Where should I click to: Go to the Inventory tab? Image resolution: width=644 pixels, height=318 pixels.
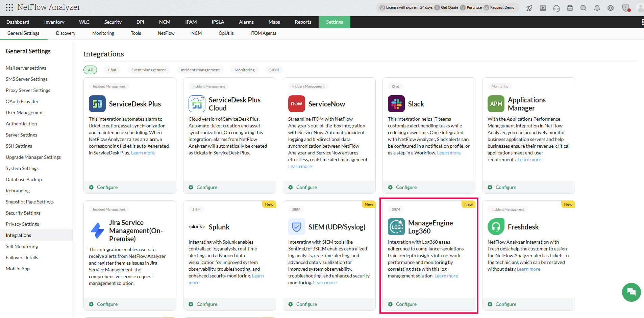[x=54, y=22]
